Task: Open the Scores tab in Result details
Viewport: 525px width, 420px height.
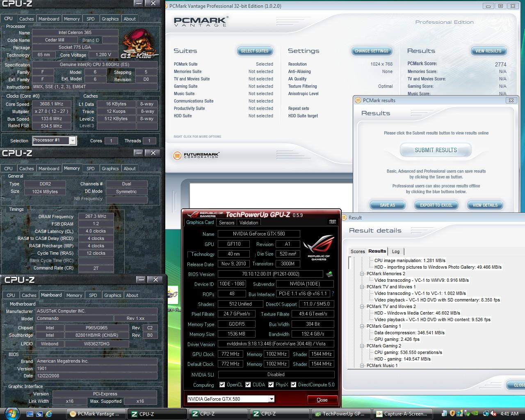Action: [x=358, y=251]
